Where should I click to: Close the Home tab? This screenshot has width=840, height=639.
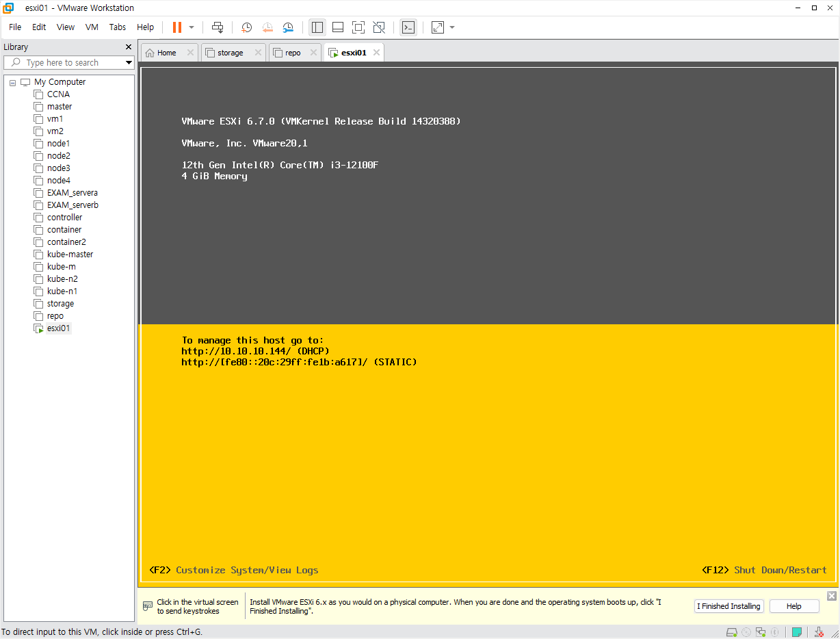click(190, 53)
